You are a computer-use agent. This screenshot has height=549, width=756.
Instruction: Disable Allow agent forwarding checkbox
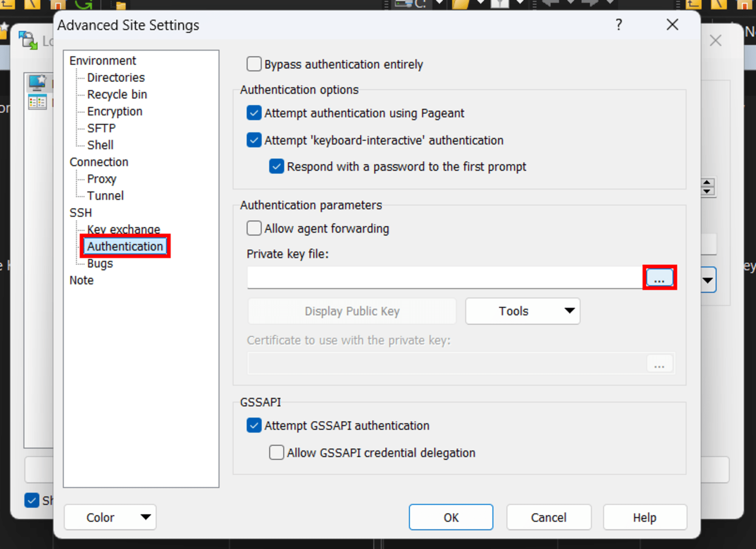click(254, 228)
